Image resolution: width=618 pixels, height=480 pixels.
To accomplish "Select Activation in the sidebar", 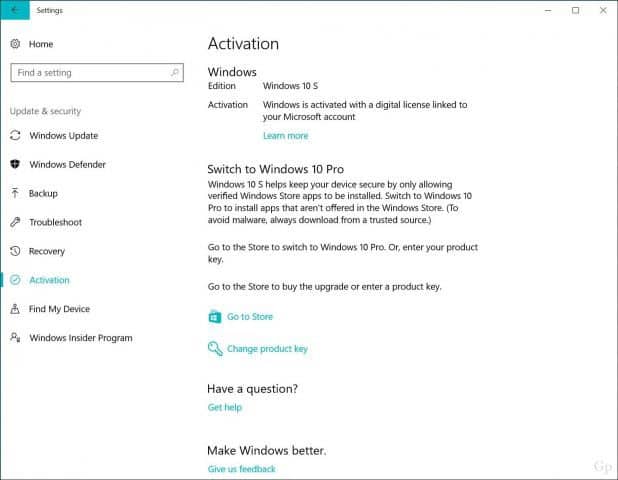I will pyautogui.click(x=49, y=280).
